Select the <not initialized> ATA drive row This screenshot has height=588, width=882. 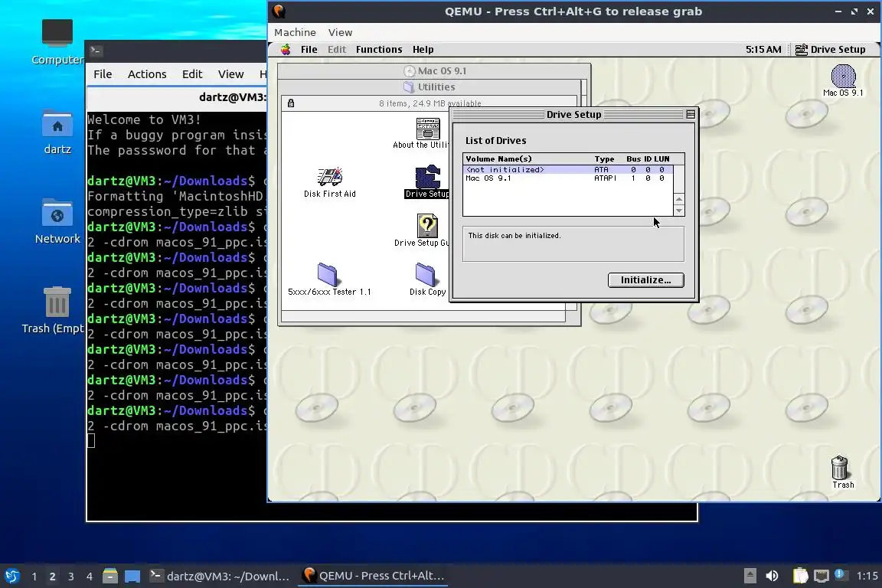tap(567, 169)
